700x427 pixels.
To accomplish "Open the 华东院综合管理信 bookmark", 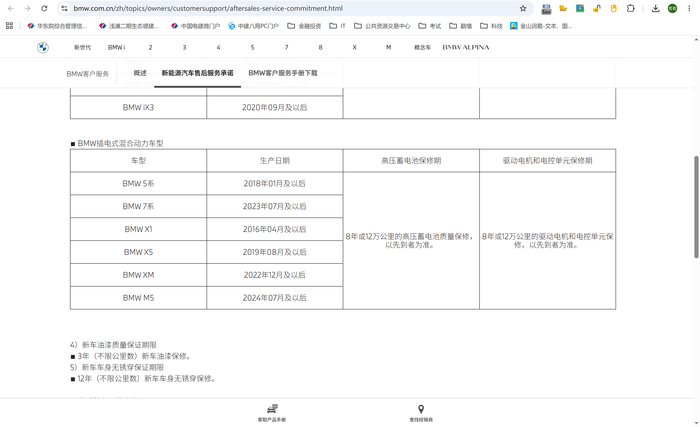I will pos(57,26).
